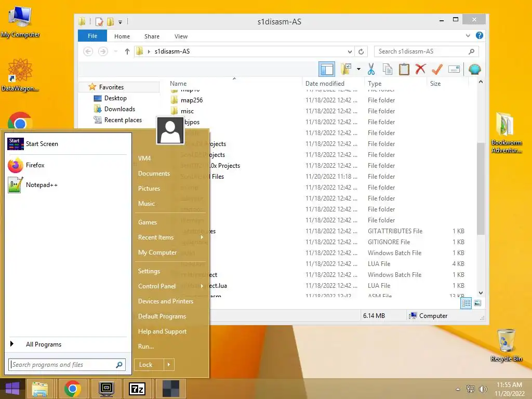Open Desktop in Favorites
The image size is (532, 399).
tap(115, 98)
